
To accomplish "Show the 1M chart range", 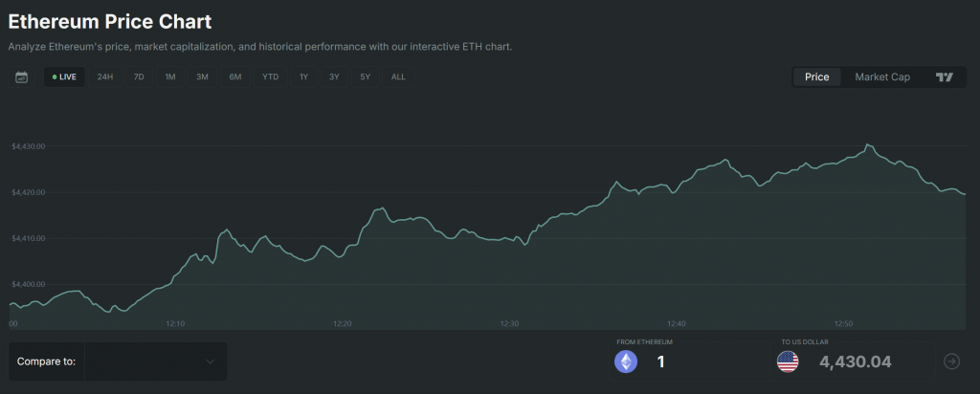I will click(170, 77).
